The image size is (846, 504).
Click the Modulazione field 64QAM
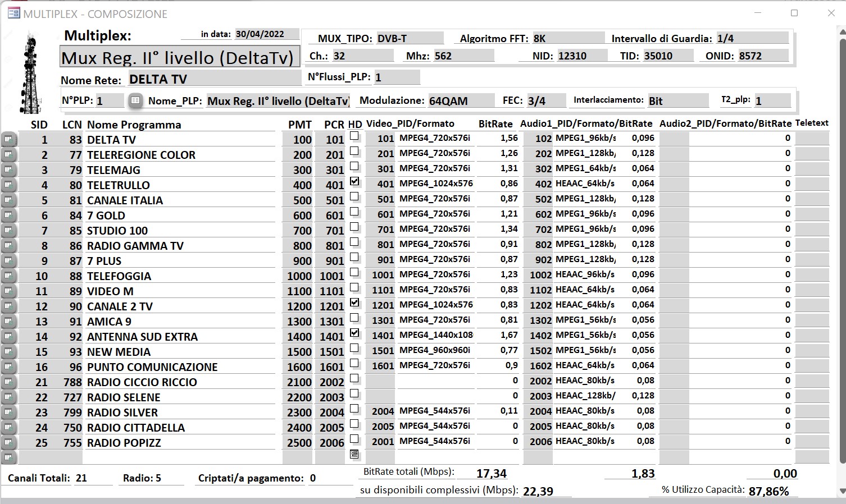[x=461, y=101]
